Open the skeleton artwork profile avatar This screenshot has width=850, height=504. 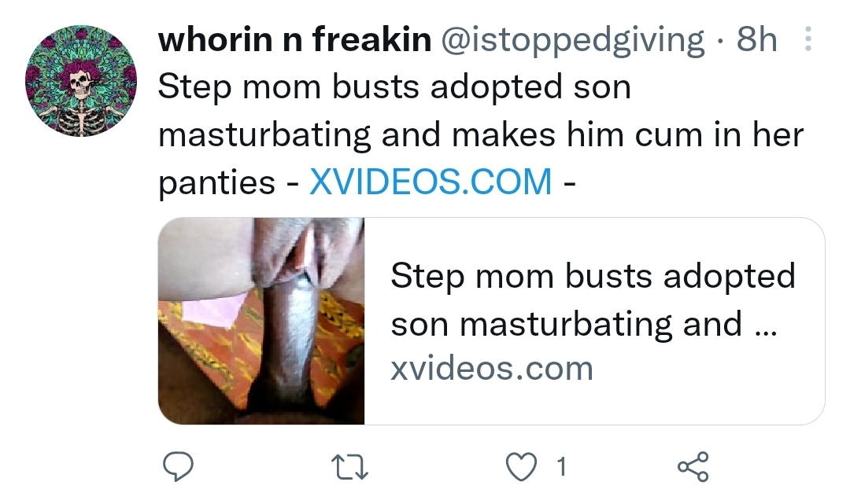(81, 81)
